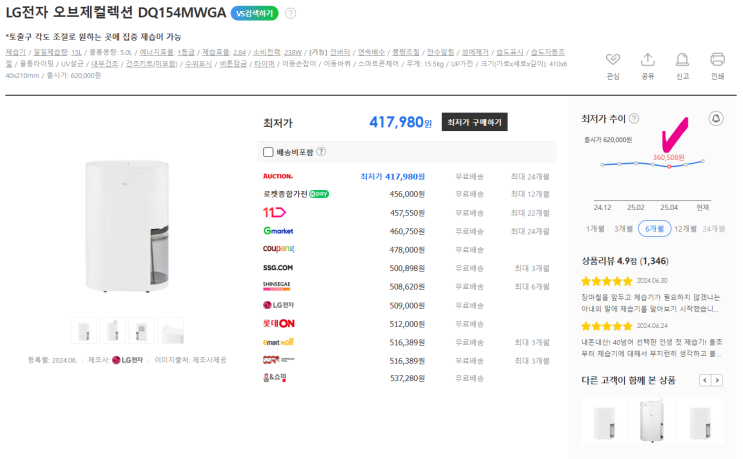This screenshot has width=743, height=459.
Task: Click the last data point on the price chart
Action: [x=702, y=161]
